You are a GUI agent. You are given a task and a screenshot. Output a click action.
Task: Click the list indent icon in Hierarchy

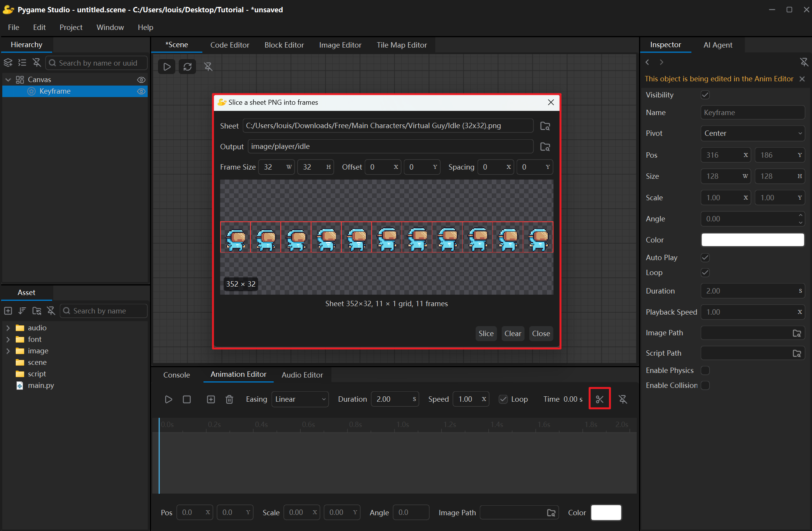coord(22,63)
